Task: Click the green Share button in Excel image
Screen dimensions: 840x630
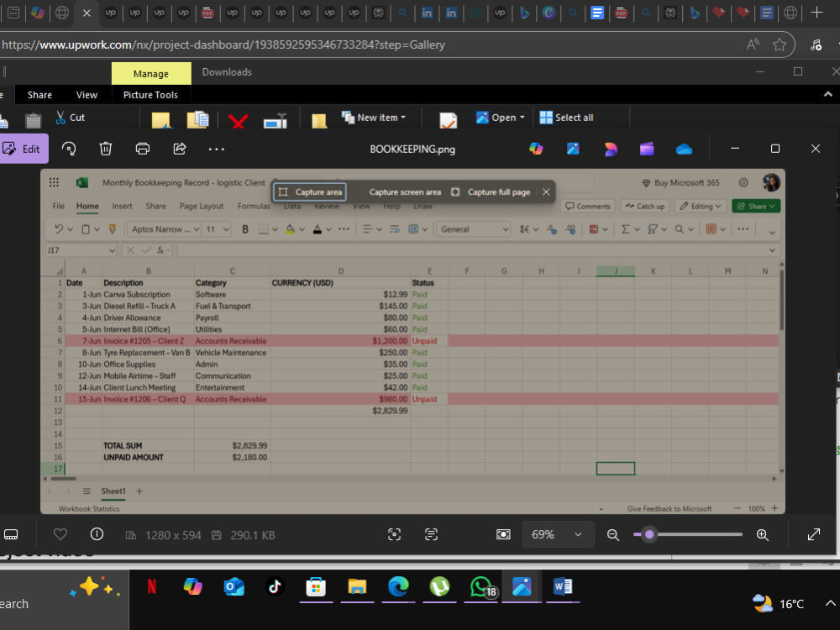Action: [756, 207]
